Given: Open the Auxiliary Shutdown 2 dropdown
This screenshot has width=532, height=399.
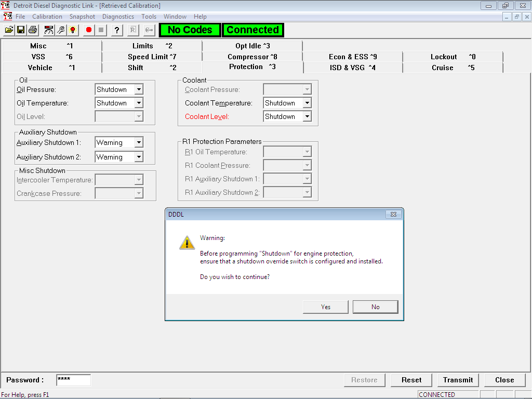Looking at the screenshot, I should (139, 157).
